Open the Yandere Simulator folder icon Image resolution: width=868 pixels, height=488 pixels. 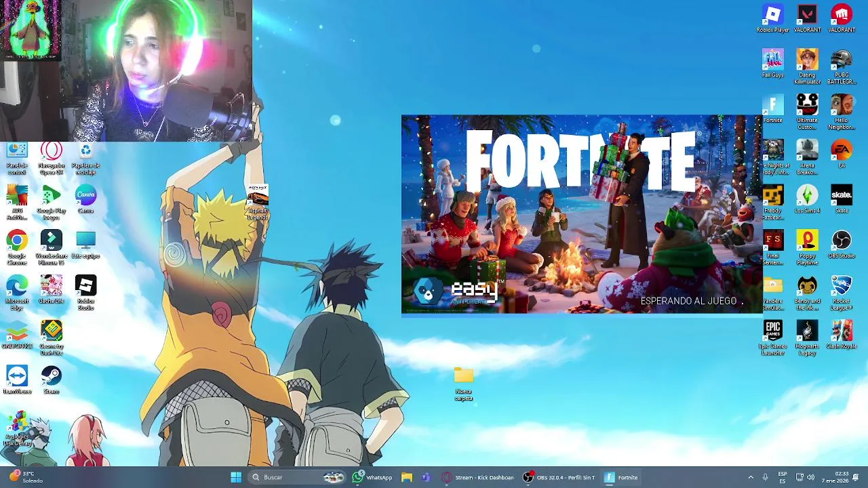773,293
